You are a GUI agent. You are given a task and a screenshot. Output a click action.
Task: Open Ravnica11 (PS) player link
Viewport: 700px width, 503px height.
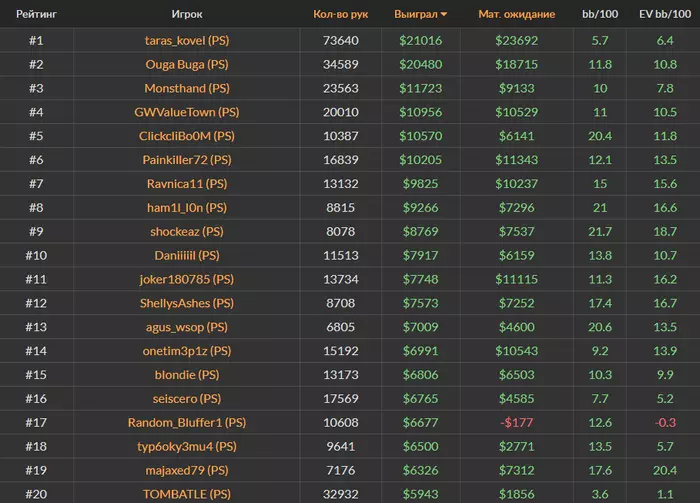click(x=187, y=184)
